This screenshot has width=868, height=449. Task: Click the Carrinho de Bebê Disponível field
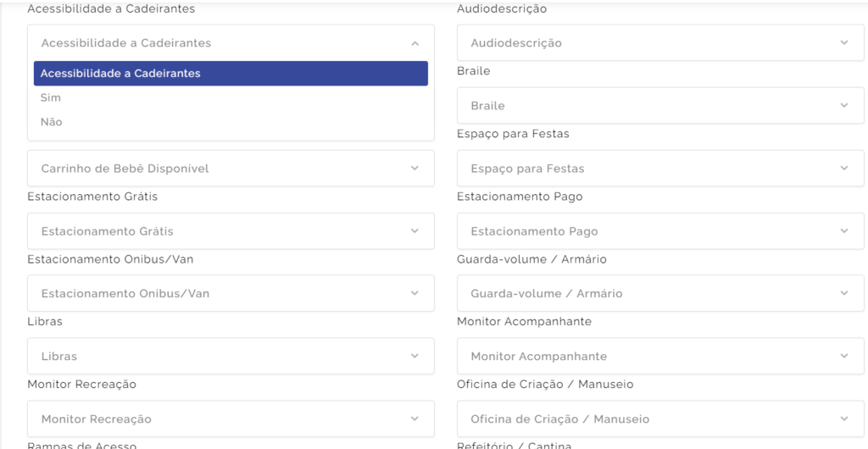pos(231,168)
